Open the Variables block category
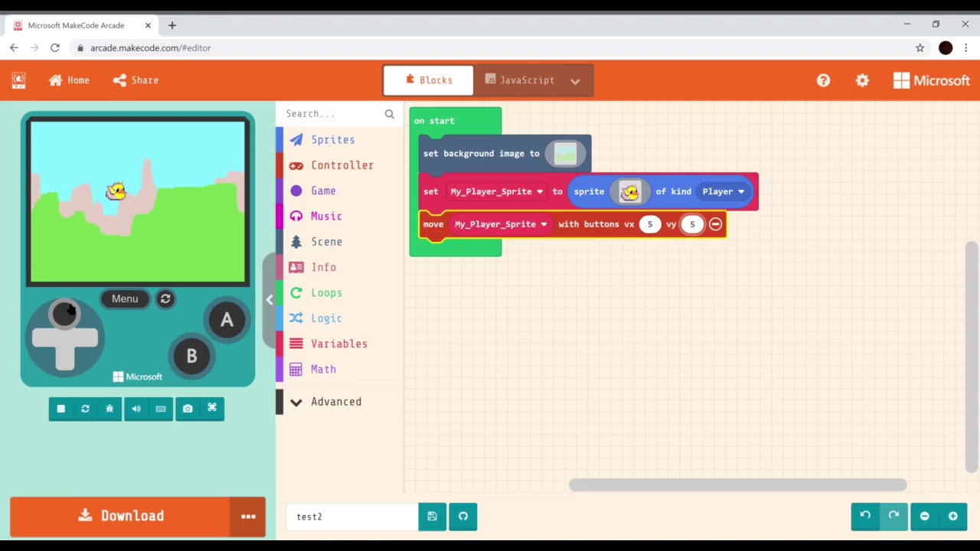 (339, 344)
